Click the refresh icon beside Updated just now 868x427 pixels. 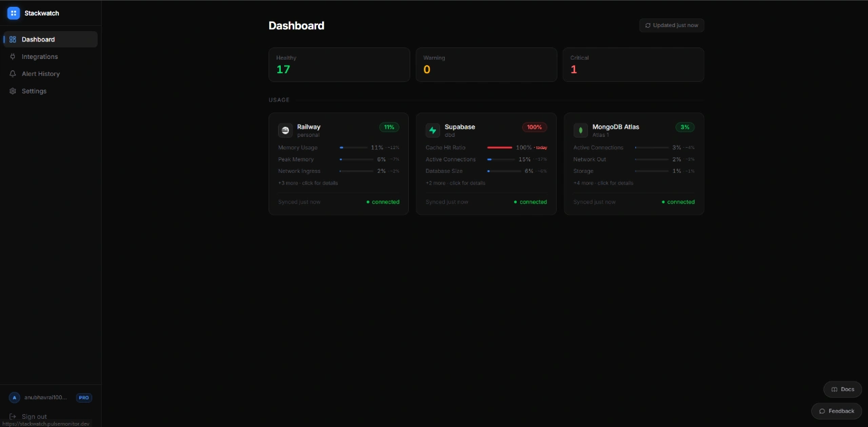[x=648, y=25]
